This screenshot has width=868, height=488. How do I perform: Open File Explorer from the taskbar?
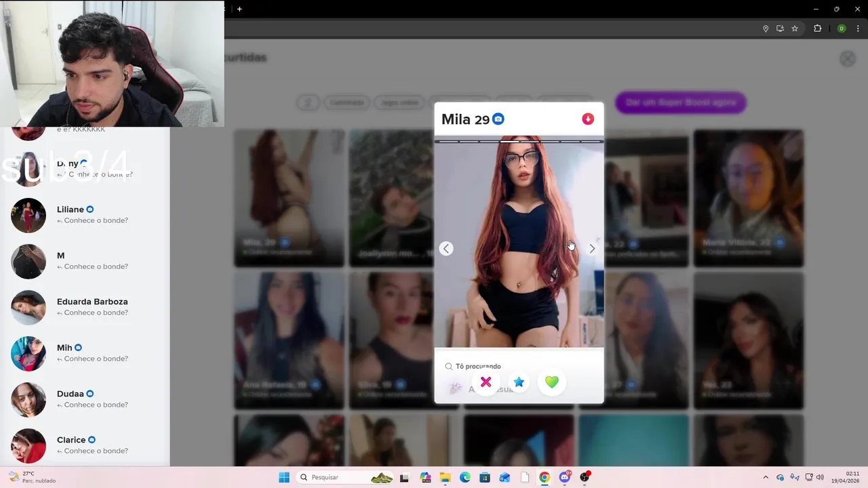[445, 477]
